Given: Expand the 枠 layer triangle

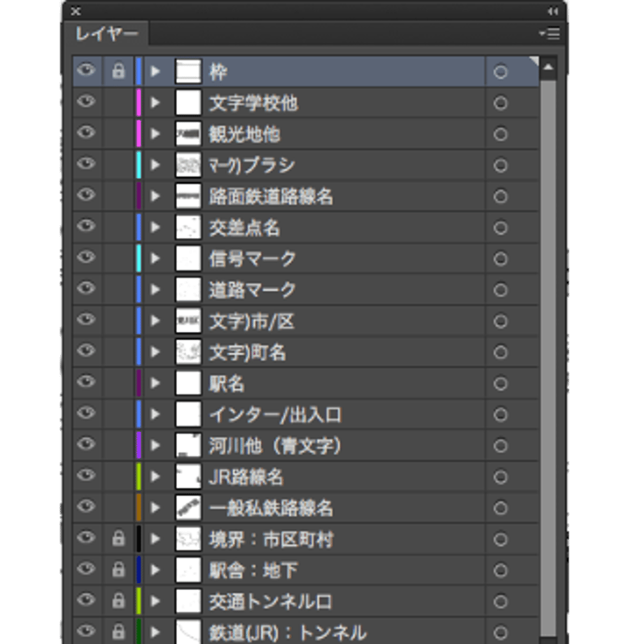Looking at the screenshot, I should point(155,71).
